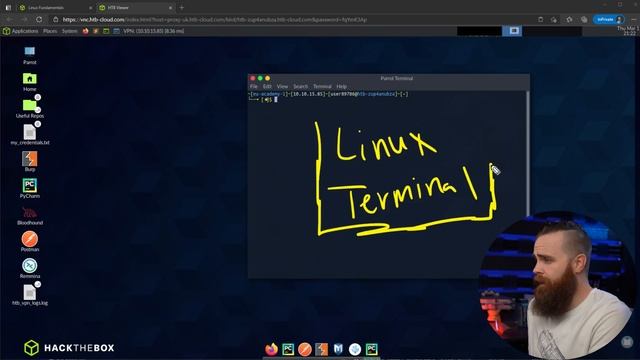Click the browser refresh button

tap(39, 19)
